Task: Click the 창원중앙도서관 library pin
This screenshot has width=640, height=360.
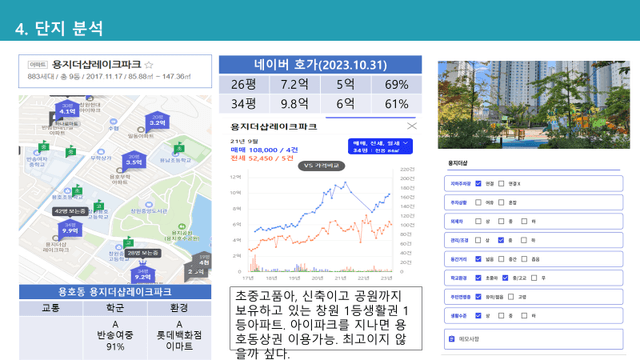Action: click(149, 204)
